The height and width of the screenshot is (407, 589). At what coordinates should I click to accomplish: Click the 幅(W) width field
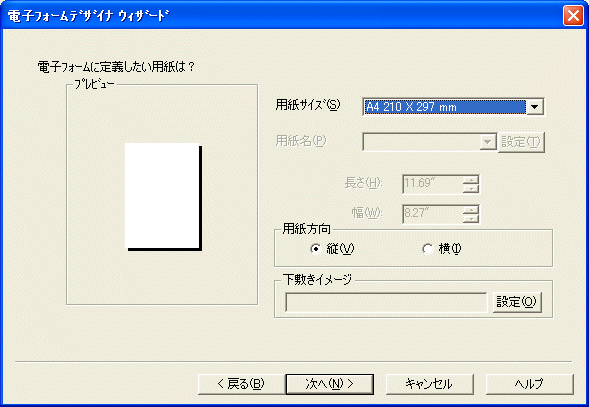pos(433,214)
